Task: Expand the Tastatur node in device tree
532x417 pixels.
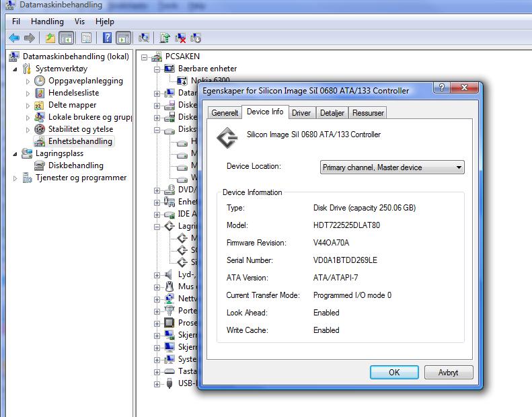Action: pos(157,372)
